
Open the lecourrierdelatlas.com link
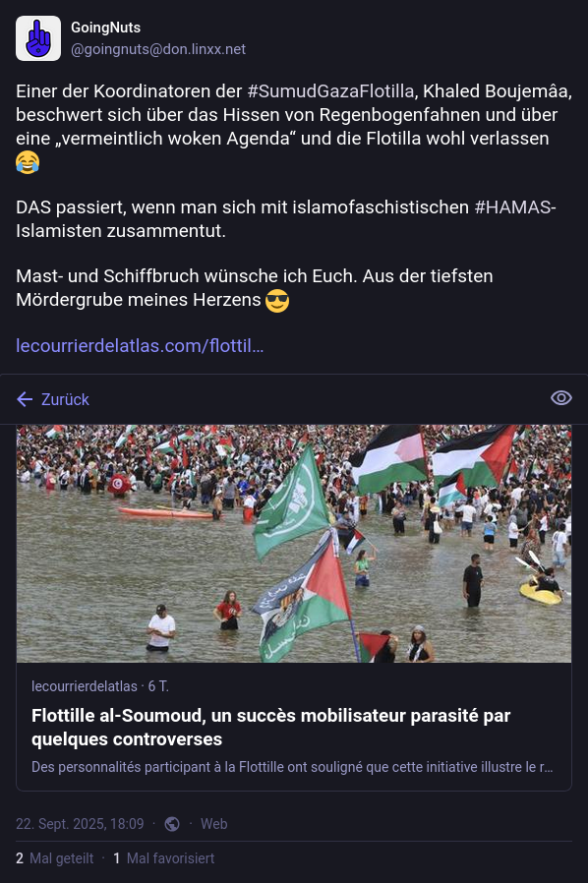(140, 345)
